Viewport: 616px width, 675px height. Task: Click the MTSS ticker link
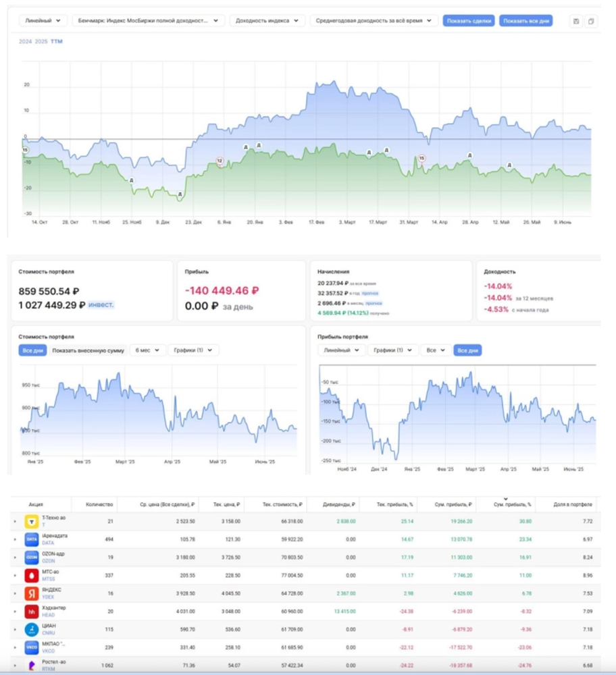(x=48, y=579)
